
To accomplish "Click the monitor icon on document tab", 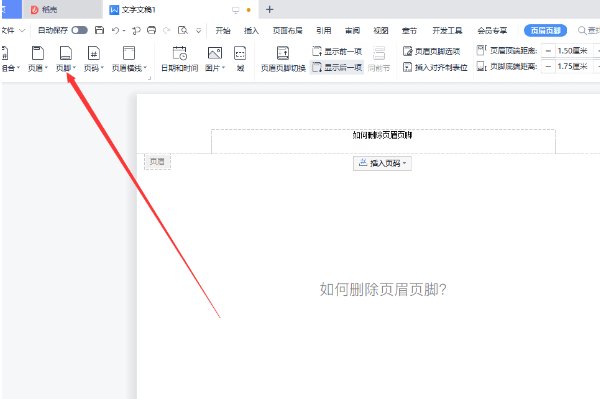I will 236,10.
